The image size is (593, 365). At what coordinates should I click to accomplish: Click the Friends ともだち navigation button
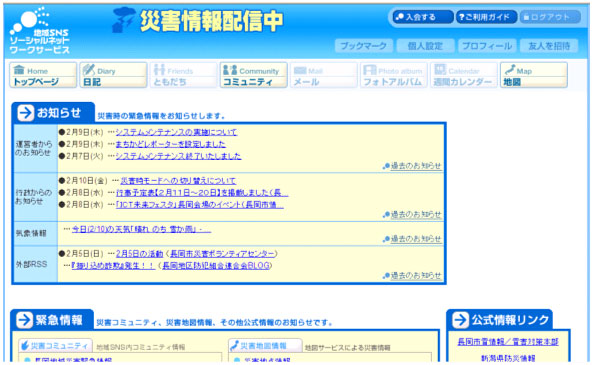point(183,75)
